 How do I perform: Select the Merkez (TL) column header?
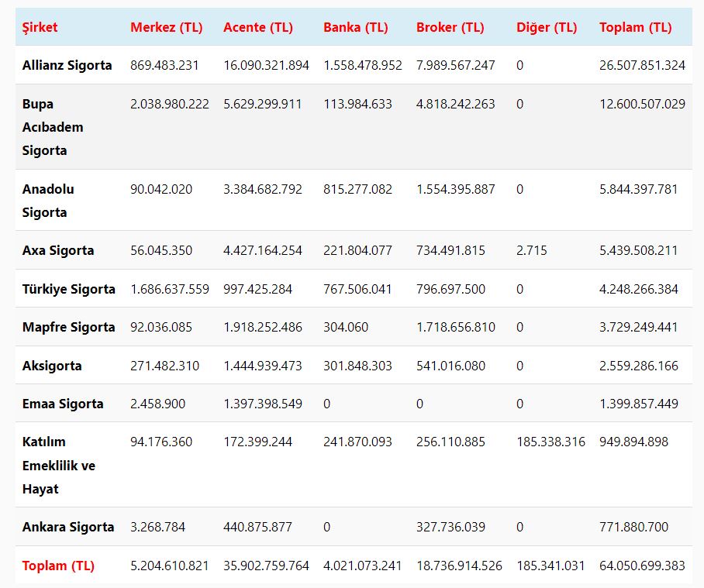click(x=166, y=27)
